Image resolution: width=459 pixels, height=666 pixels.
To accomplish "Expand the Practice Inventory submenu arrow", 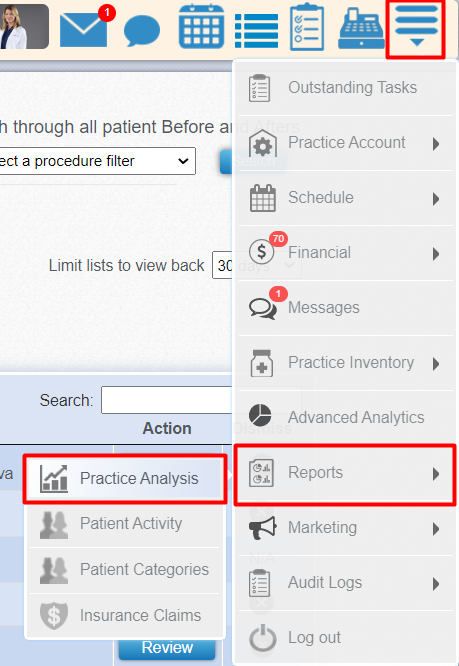I will point(436,364).
